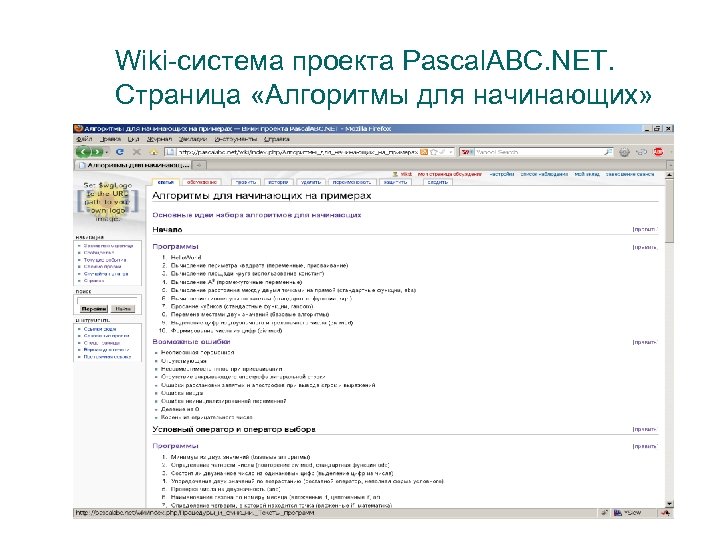Click [править] beside Условный оператор и оператор выбора
The width and height of the screenshot is (720, 540).
[x=645, y=429]
